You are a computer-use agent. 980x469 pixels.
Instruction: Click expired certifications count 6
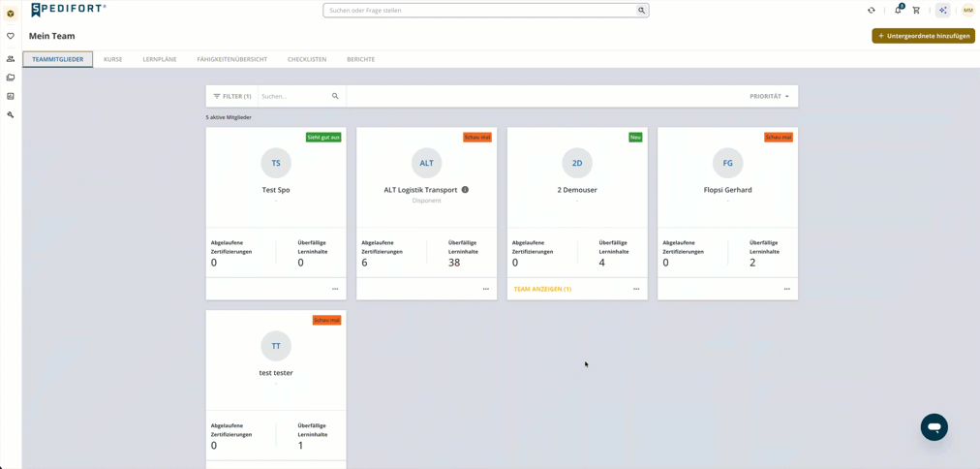point(364,263)
